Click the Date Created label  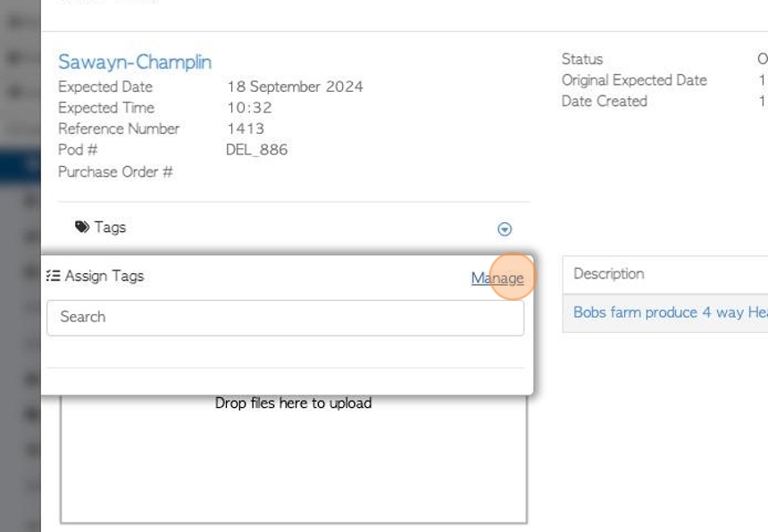click(604, 101)
